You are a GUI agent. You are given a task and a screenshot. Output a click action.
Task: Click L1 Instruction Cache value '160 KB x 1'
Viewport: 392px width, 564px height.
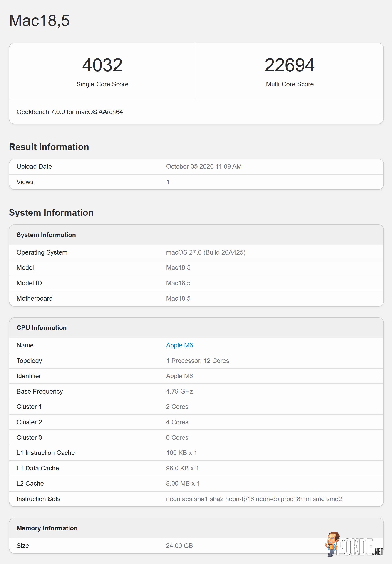click(182, 453)
